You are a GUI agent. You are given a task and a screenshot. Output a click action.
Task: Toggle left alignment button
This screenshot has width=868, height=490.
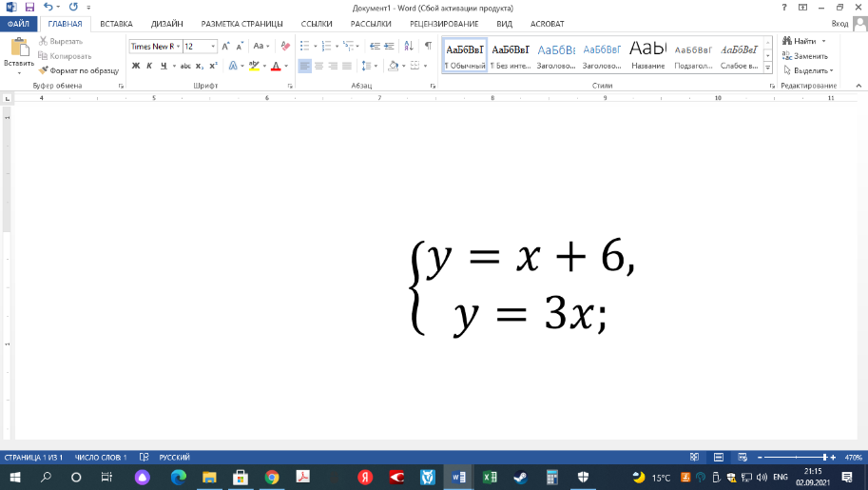pyautogui.click(x=304, y=66)
